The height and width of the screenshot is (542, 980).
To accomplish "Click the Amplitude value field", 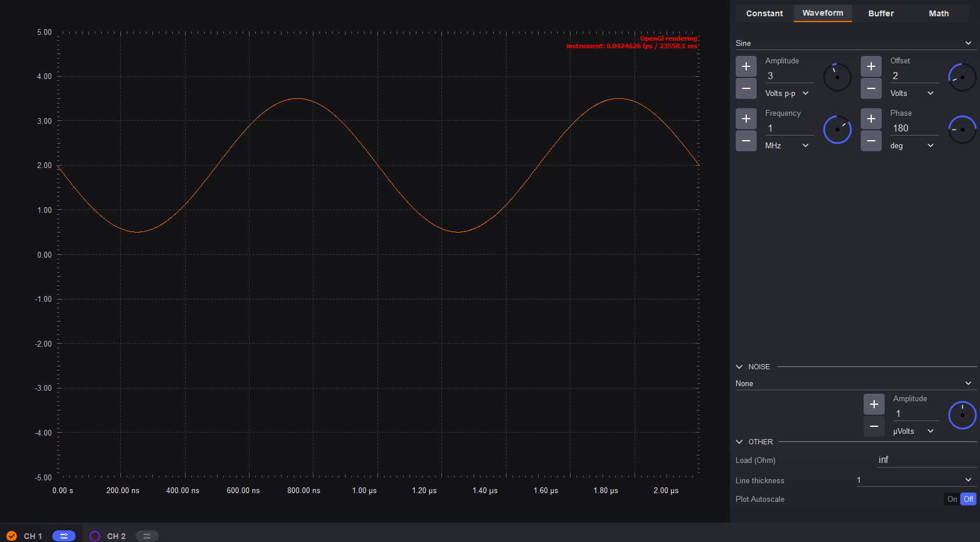I will click(789, 76).
